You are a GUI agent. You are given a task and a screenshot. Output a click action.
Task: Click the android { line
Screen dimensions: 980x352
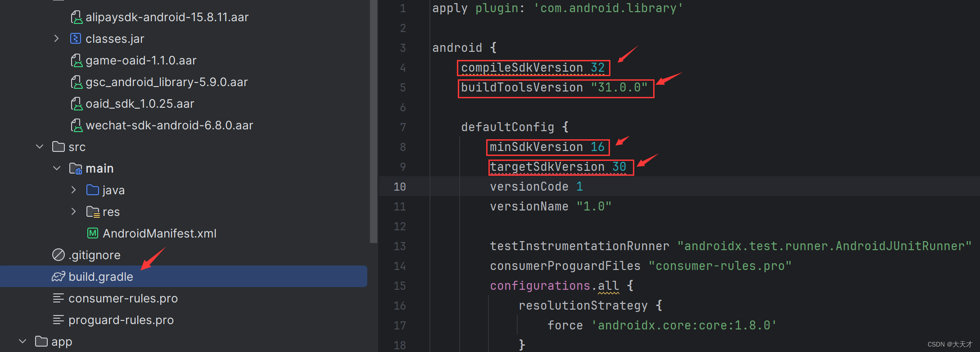click(x=465, y=48)
